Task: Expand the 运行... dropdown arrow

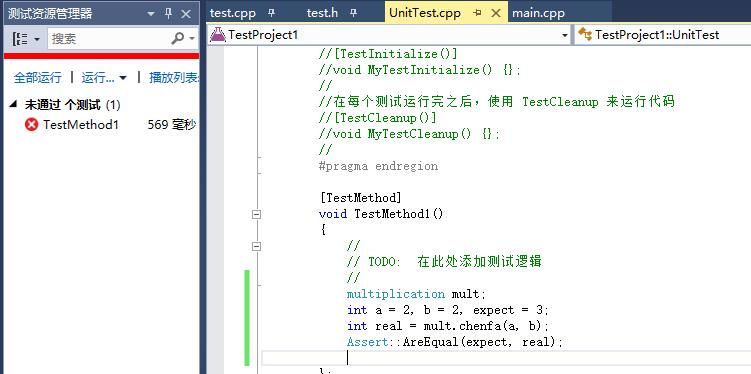Action: [123, 78]
